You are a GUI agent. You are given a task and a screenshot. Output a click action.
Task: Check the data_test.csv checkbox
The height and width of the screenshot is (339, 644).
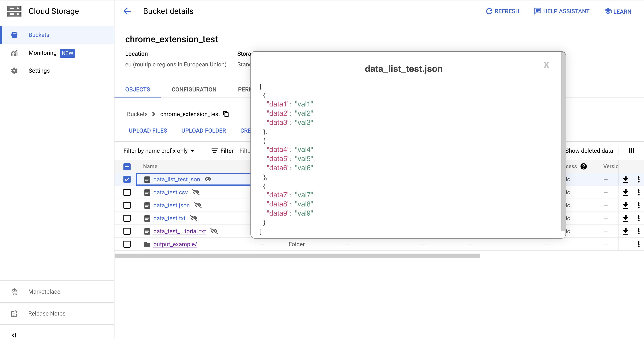[x=127, y=193]
